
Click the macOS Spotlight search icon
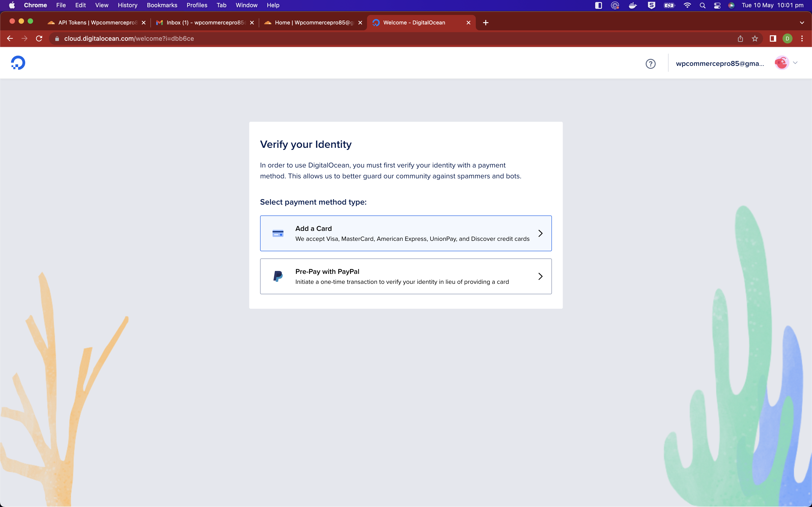[702, 5]
